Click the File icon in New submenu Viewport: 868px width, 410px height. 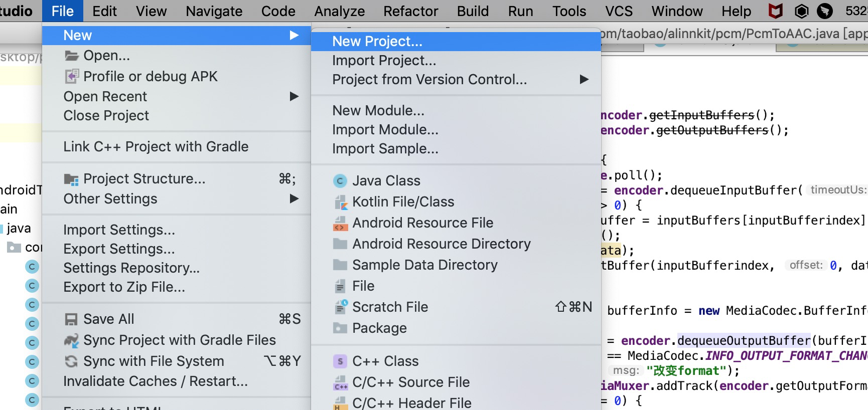(x=340, y=286)
